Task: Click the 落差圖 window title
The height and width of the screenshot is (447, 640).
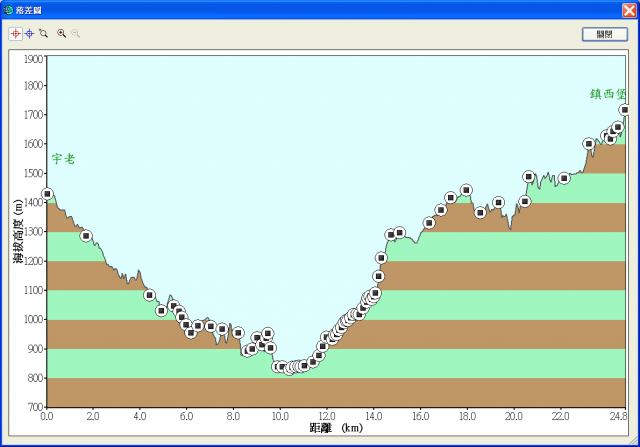Action: point(29,10)
